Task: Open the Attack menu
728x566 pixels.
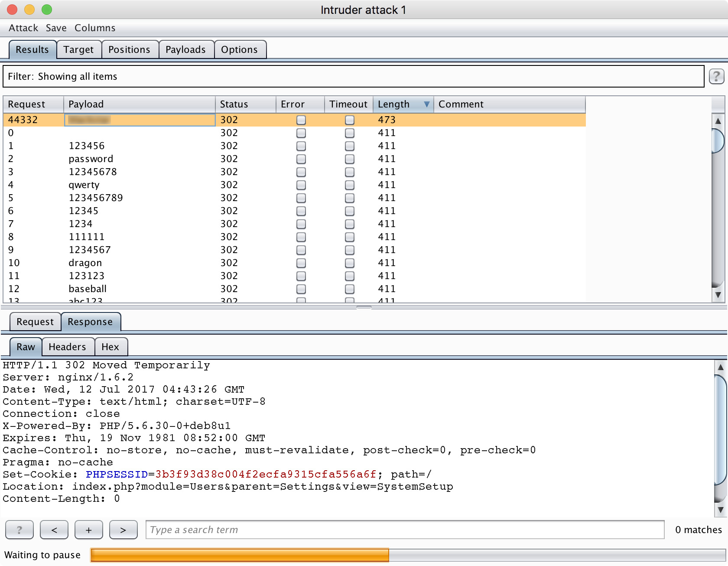Action: (23, 28)
